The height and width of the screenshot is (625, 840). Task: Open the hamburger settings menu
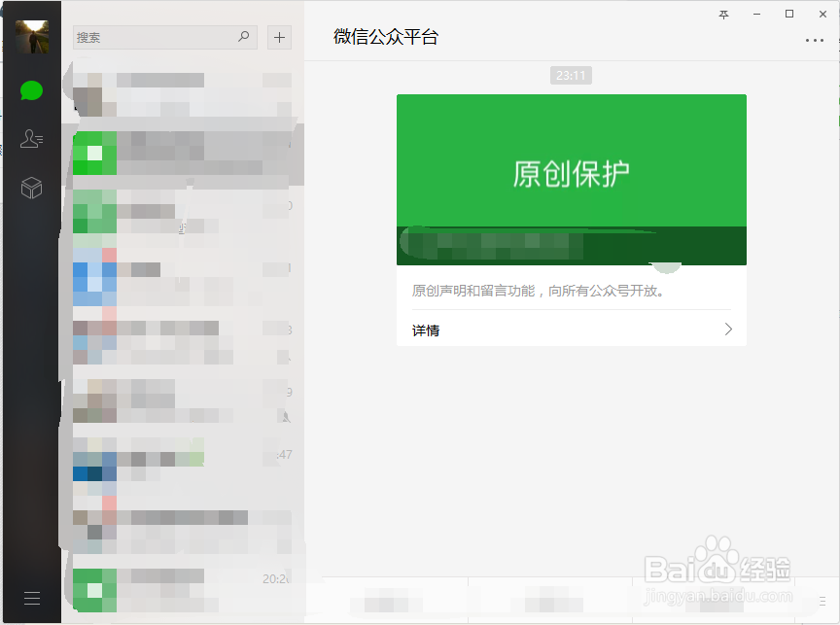point(32,598)
